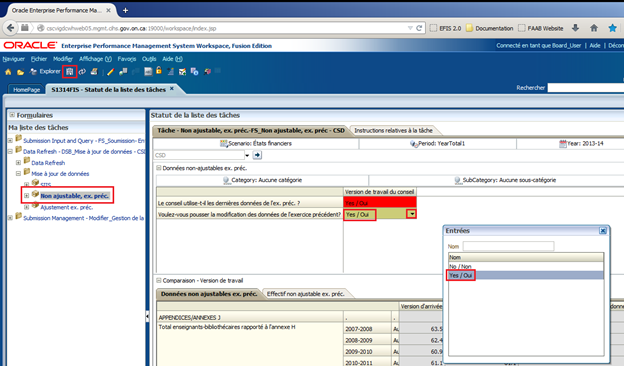Go back with the browser back arrow
The height and width of the screenshot is (367, 624).
tap(10, 28)
